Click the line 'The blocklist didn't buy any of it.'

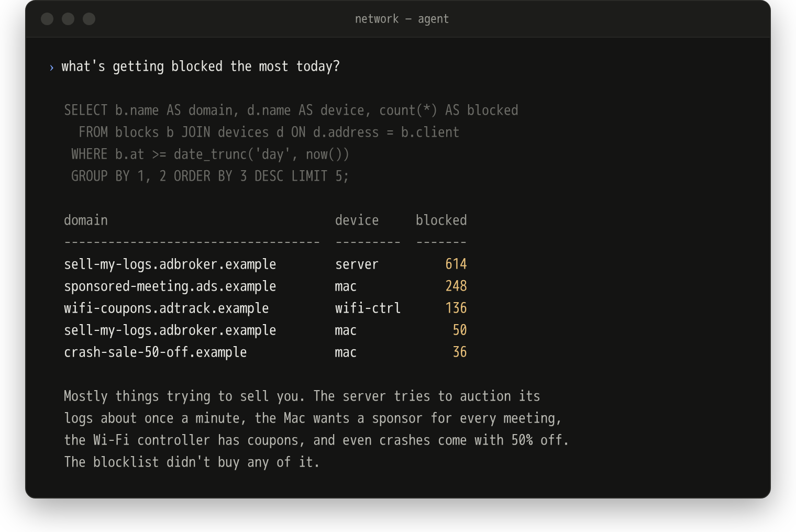[192, 462]
